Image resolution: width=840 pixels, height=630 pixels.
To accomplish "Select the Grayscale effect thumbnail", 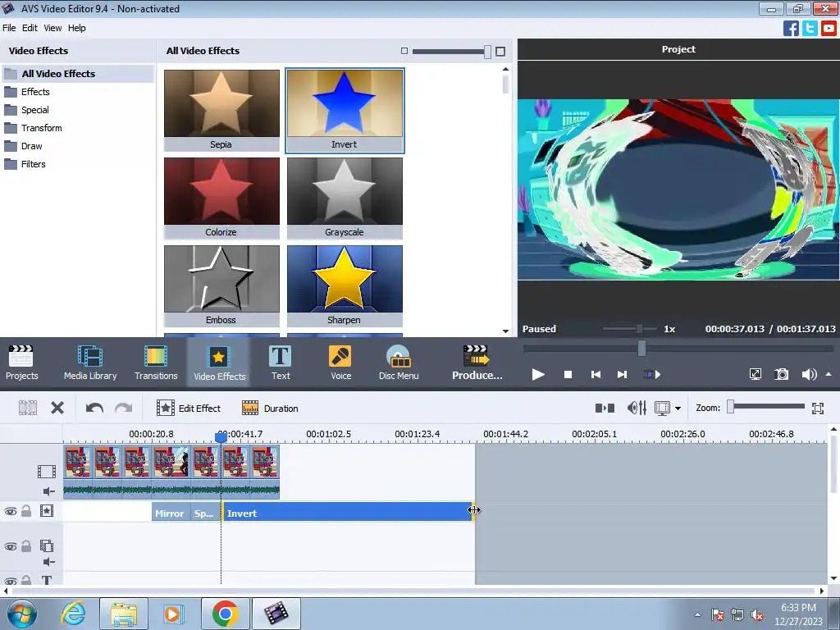I will pyautogui.click(x=345, y=199).
